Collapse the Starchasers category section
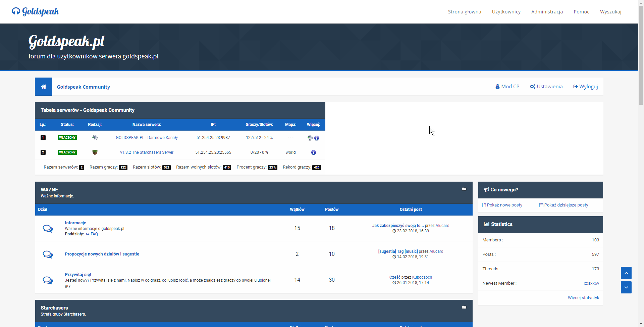 click(464, 308)
